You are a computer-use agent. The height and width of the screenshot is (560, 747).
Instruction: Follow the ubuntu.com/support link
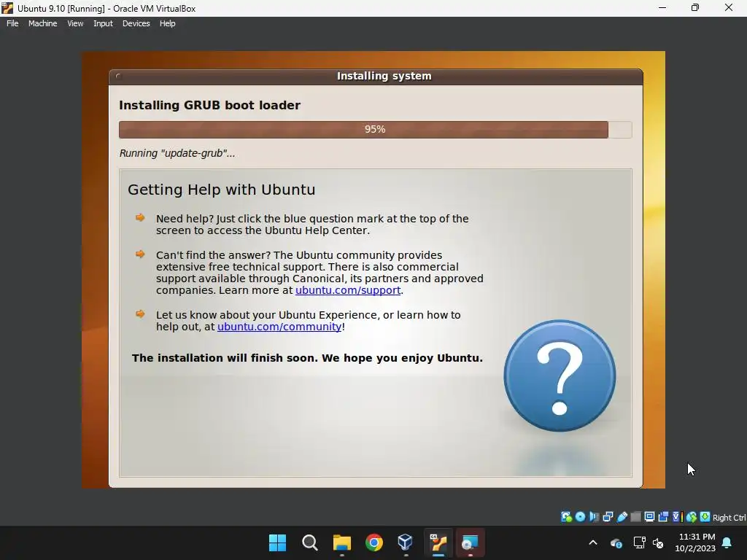click(x=348, y=290)
